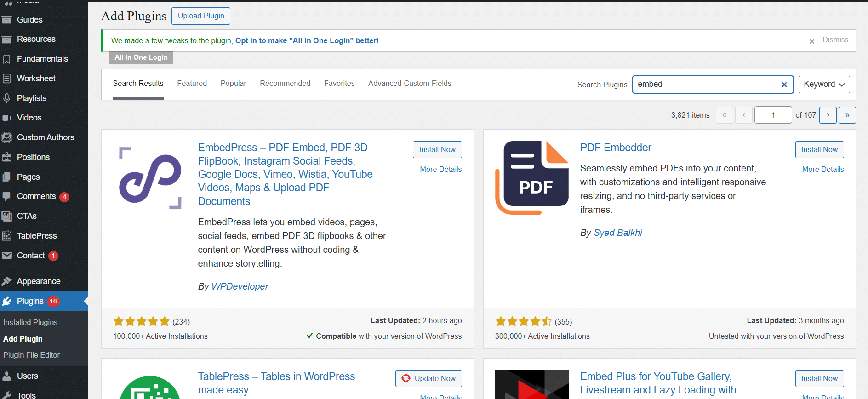Switch to Favorites tab
The height and width of the screenshot is (399, 868).
coord(339,84)
